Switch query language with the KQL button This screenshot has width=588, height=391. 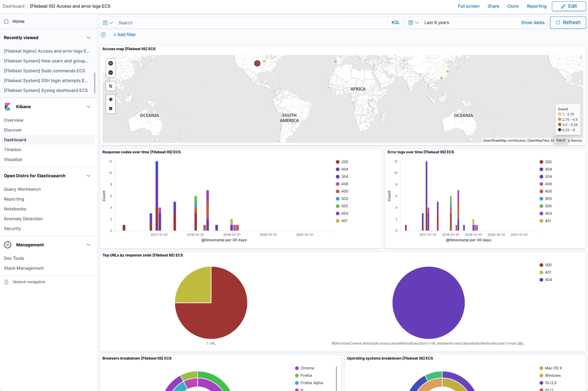coord(395,22)
